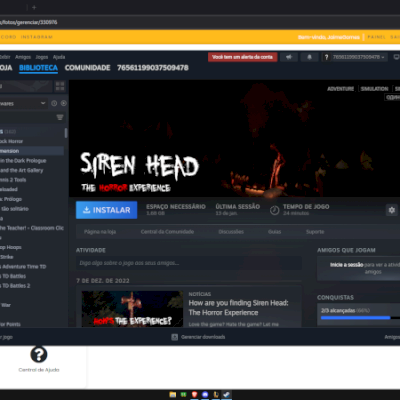The image size is (400, 400).
Task: Open advanced library filters icon
Action: (60, 117)
